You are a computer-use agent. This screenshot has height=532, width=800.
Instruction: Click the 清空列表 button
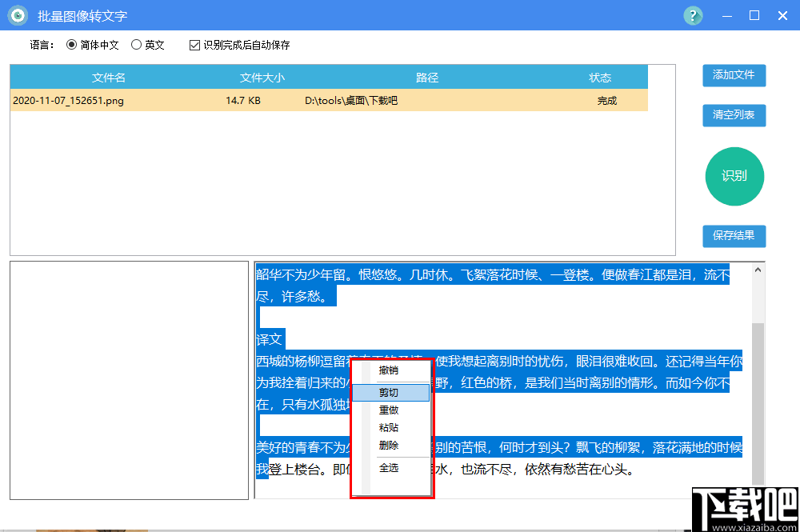734,115
